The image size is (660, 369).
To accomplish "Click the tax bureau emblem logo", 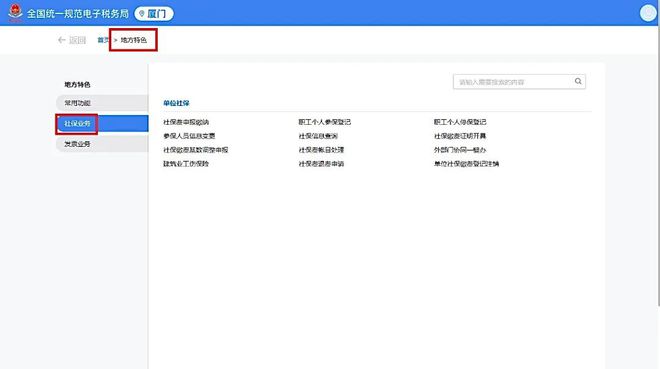I will [15, 13].
